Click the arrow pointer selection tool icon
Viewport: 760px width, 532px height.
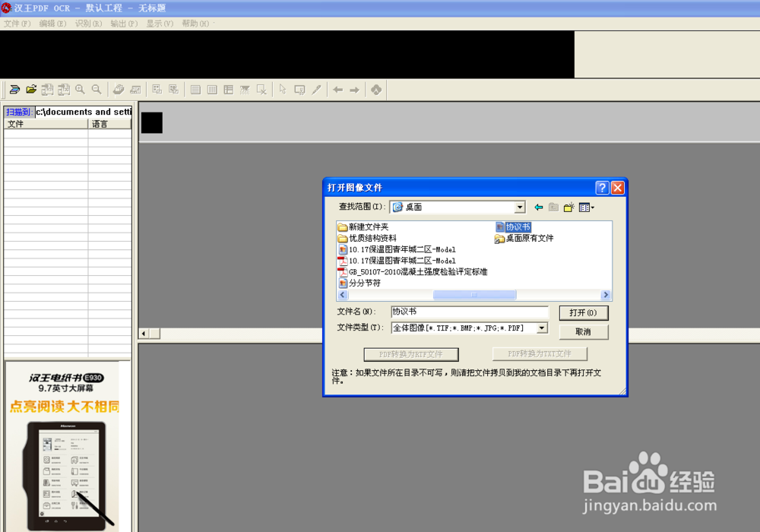click(283, 90)
